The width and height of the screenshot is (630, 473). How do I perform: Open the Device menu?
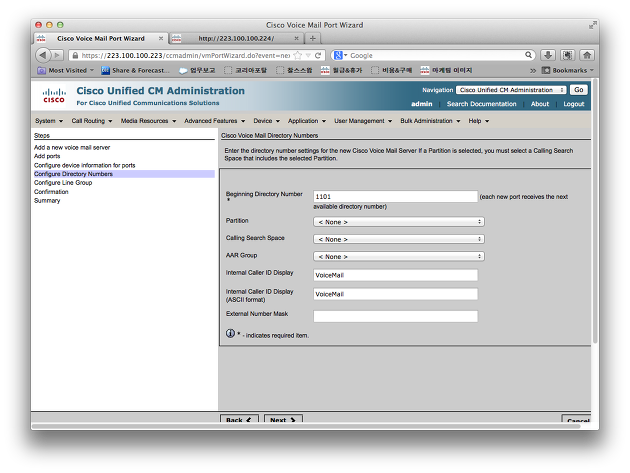click(x=266, y=121)
